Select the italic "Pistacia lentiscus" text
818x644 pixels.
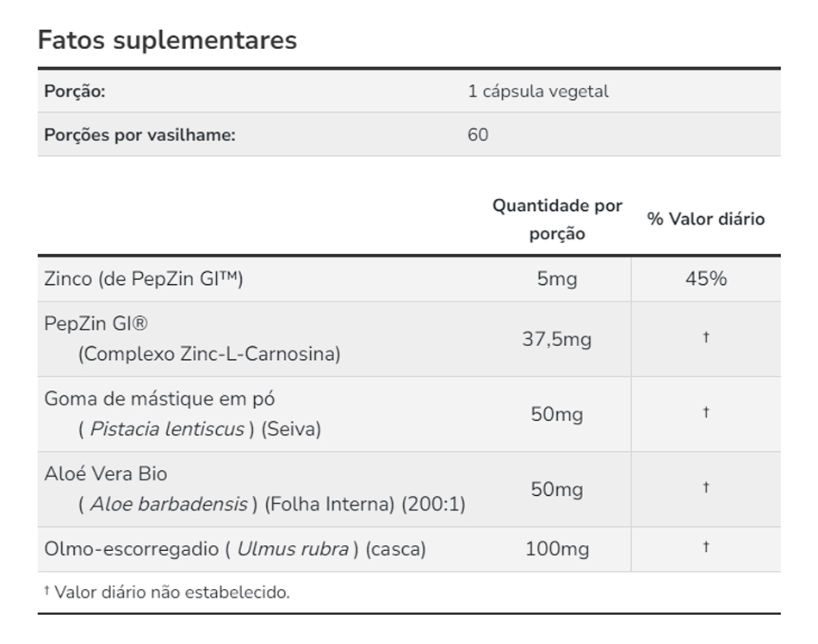[167, 429]
